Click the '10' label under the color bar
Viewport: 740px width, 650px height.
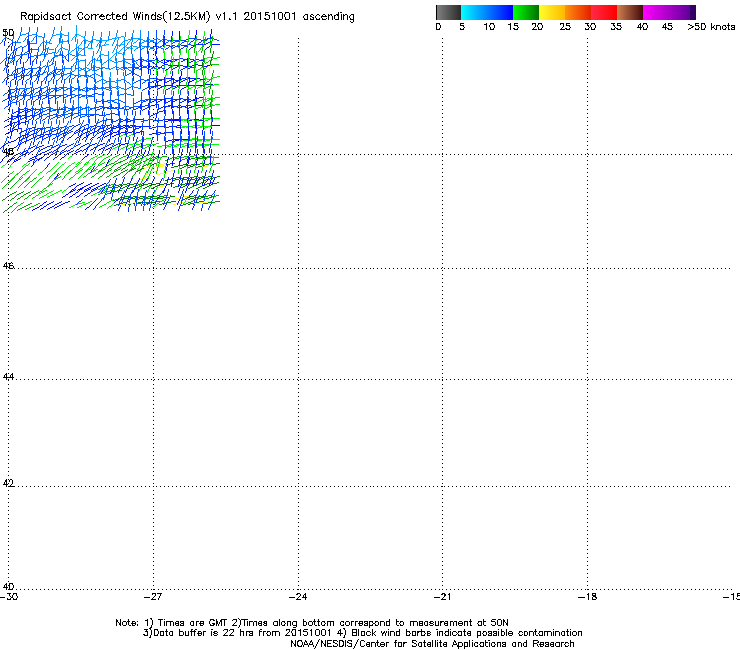(489, 27)
